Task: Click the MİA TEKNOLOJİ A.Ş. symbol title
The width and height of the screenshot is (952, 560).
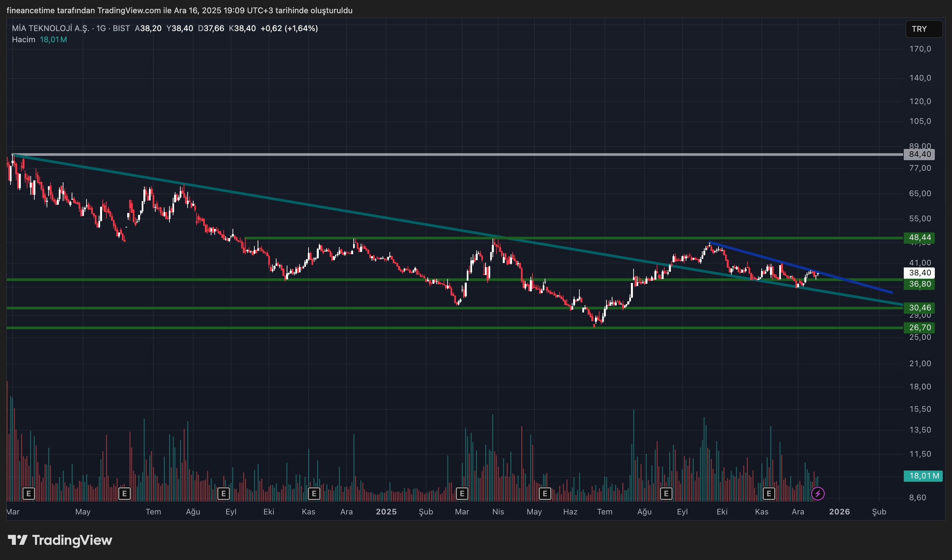Action: (51, 28)
